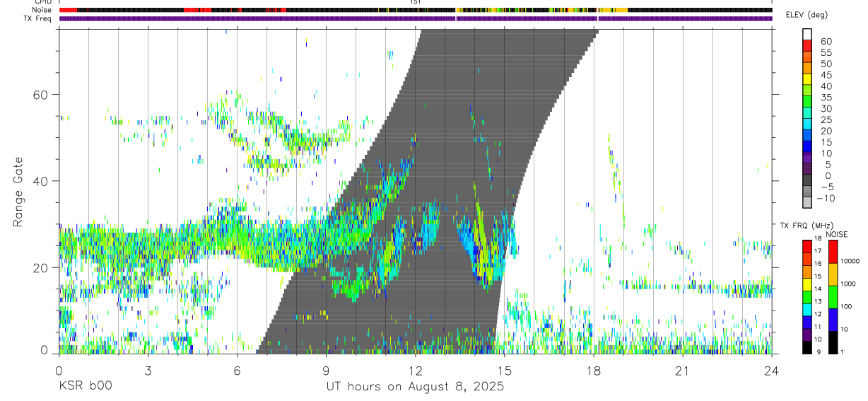
Task: Click the NOISE legend title
Action: (x=836, y=234)
